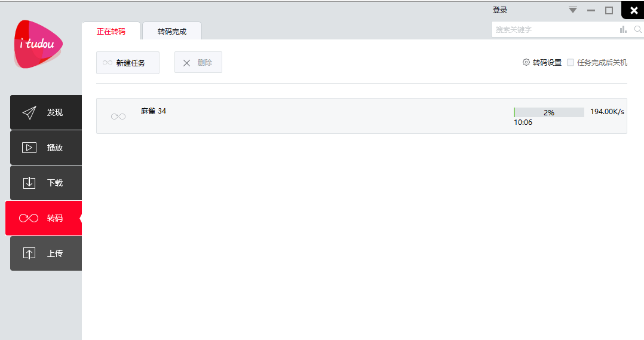Select the 转码 (Transcode) sidebar item
Screen dimensions: 644x340
pos(44,218)
